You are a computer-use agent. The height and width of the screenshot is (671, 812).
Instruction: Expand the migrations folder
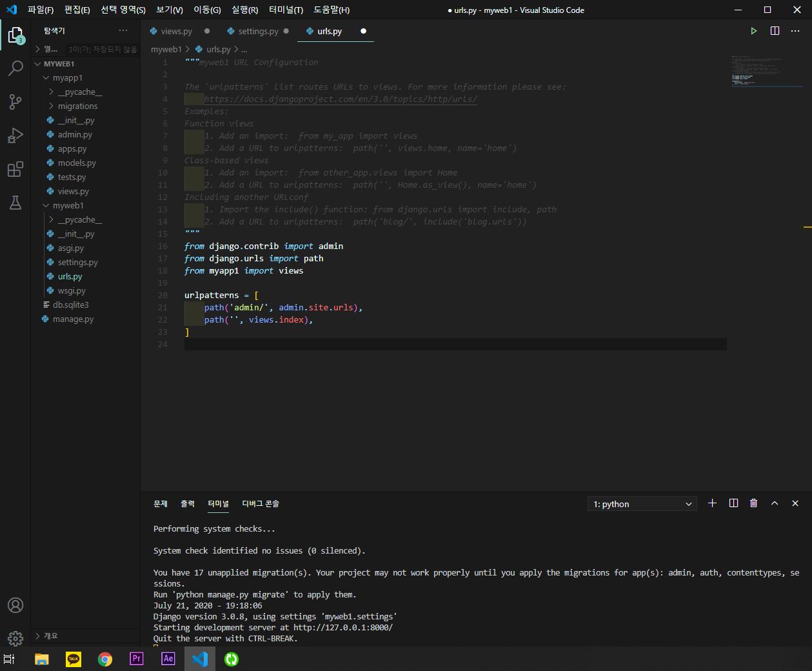(x=85, y=106)
